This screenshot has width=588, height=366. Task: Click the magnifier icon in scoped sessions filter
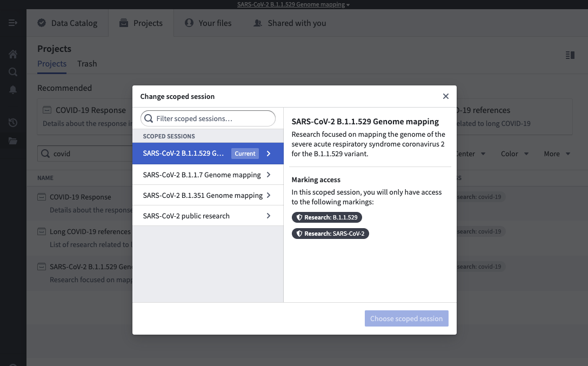149,118
